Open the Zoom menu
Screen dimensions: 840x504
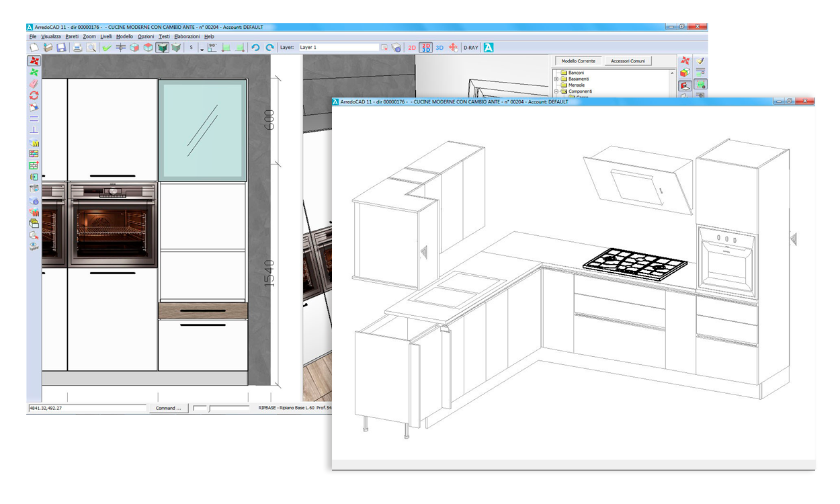[x=89, y=36]
